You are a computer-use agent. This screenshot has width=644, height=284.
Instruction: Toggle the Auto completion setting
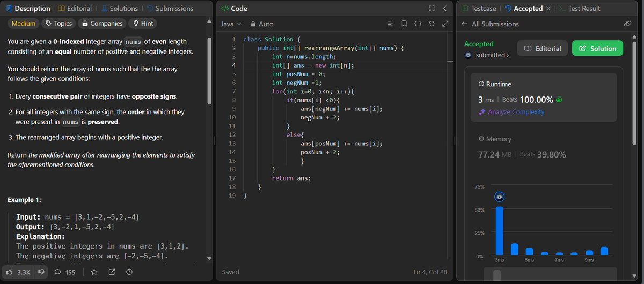pyautogui.click(x=262, y=24)
